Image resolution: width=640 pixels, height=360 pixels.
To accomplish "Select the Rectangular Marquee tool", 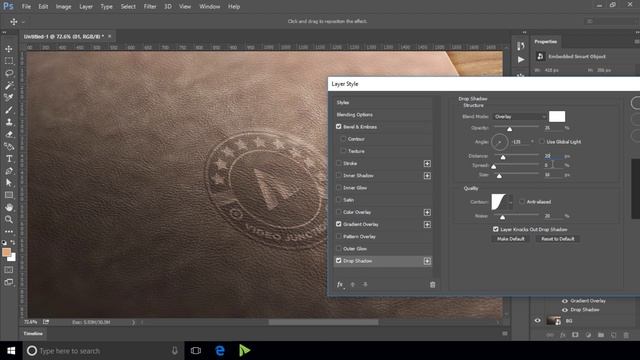I will [x=9, y=61].
